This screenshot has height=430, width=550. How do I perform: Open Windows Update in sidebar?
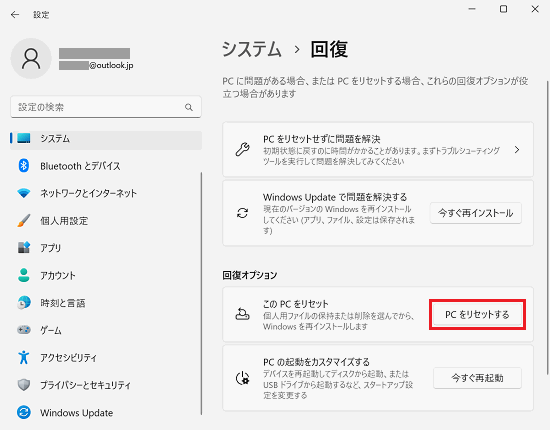coord(106,412)
